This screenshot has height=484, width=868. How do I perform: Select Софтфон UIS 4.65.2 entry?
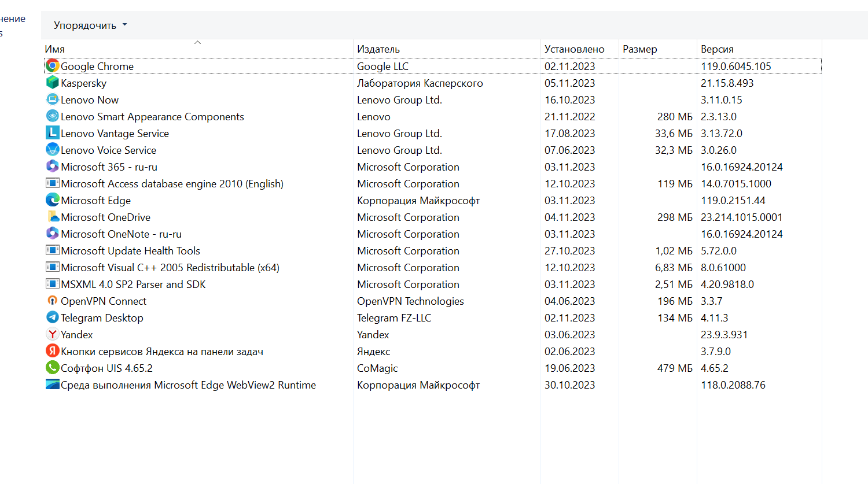(x=106, y=368)
